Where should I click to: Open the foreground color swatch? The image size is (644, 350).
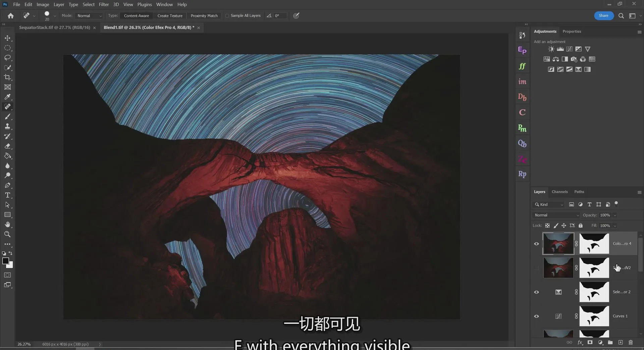click(x=5, y=261)
